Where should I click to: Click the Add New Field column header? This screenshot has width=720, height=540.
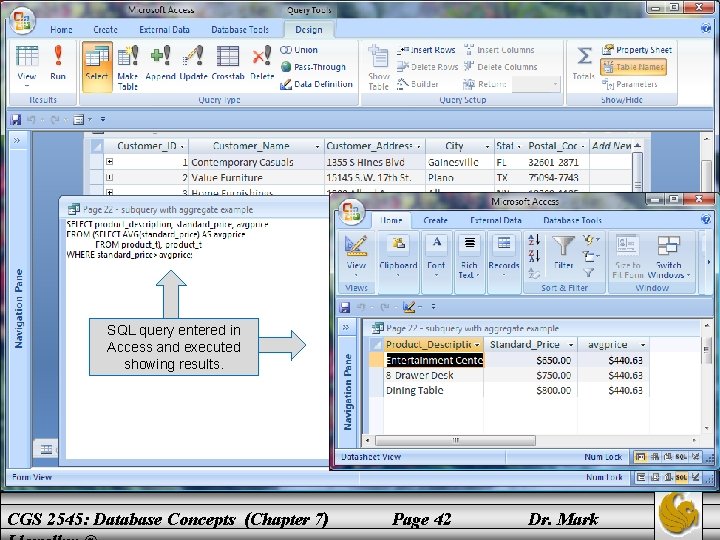pyautogui.click(x=612, y=146)
